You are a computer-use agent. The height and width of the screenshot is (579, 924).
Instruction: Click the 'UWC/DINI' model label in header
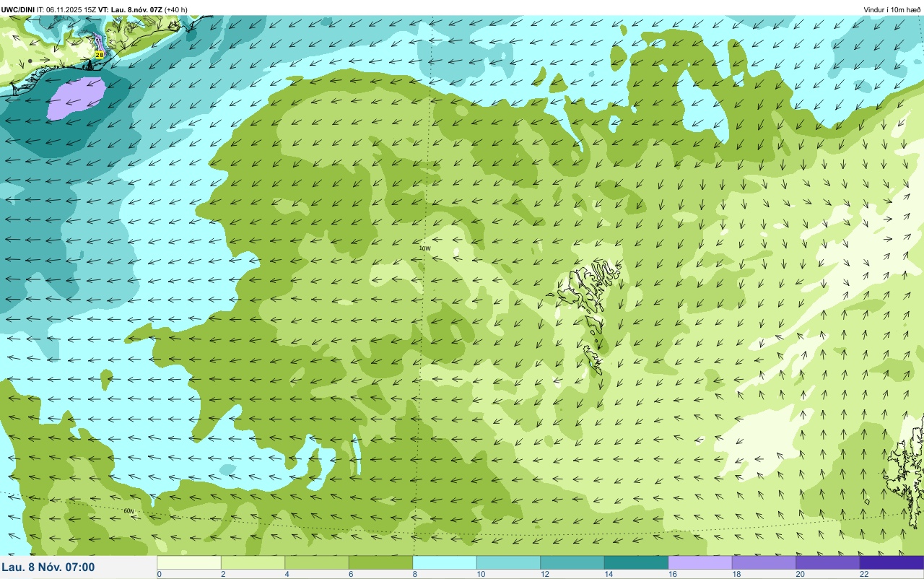pos(18,9)
